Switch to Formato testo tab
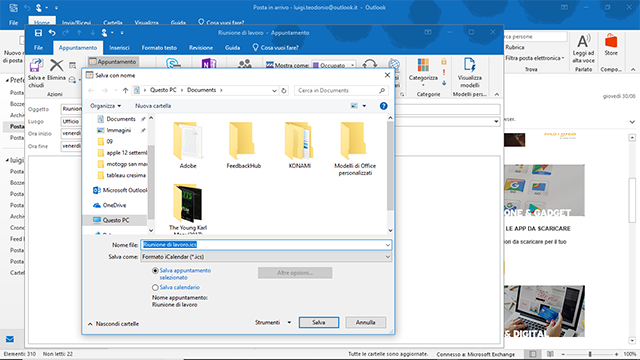The width and height of the screenshot is (640, 360). point(159,48)
